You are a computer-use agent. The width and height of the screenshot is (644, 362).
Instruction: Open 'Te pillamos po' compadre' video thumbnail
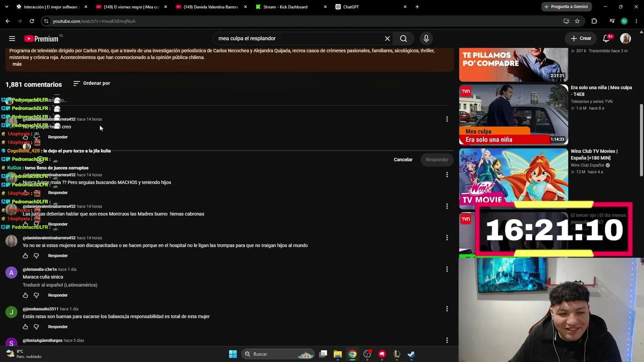[x=514, y=64]
